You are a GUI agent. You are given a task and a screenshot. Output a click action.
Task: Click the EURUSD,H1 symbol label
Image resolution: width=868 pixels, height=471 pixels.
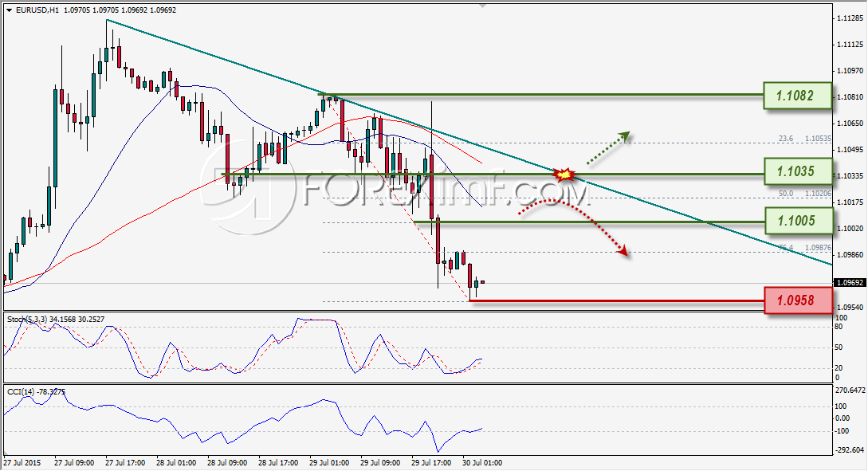tap(37, 10)
